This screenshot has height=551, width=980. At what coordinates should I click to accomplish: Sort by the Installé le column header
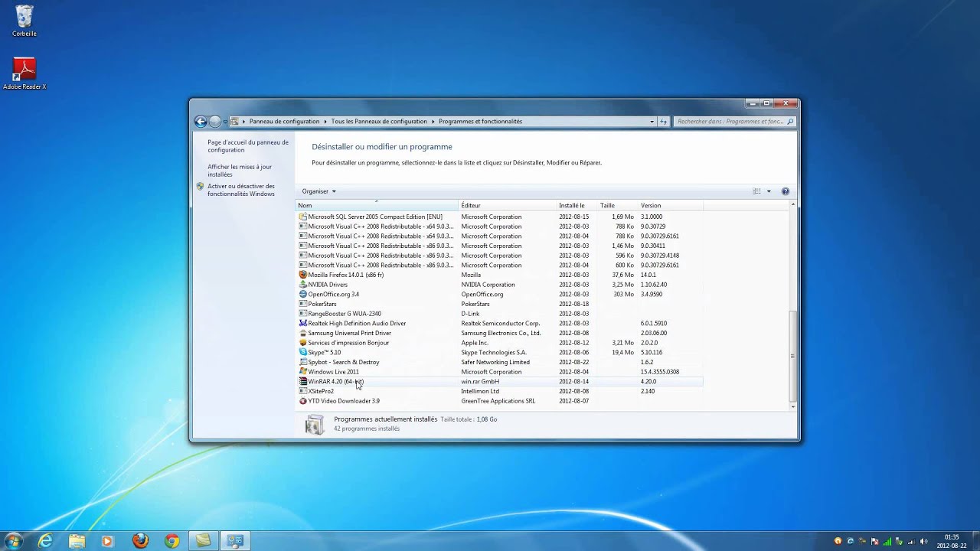[577, 205]
